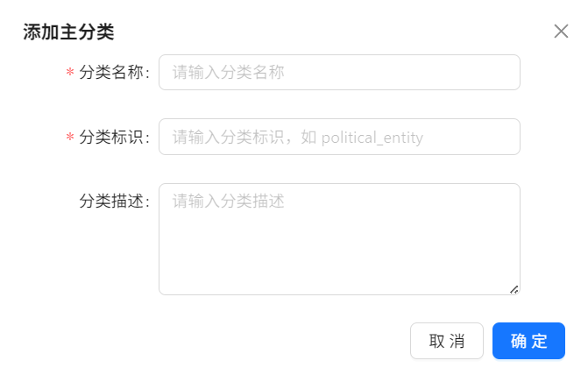The width and height of the screenshot is (588, 375).
Task: Click the right end of the 分类名称 field
Action: [504, 73]
